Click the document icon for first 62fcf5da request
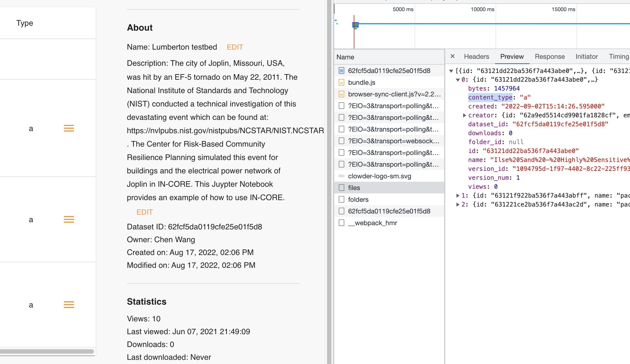 (x=341, y=71)
